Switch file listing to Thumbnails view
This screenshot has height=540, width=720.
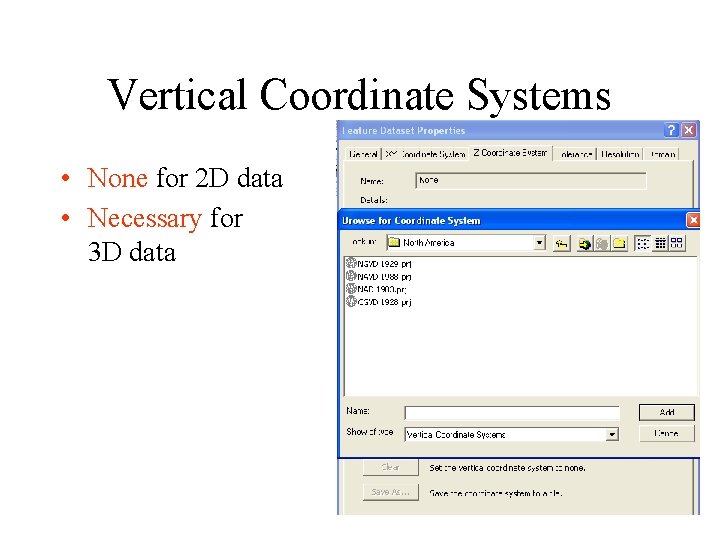click(677, 243)
